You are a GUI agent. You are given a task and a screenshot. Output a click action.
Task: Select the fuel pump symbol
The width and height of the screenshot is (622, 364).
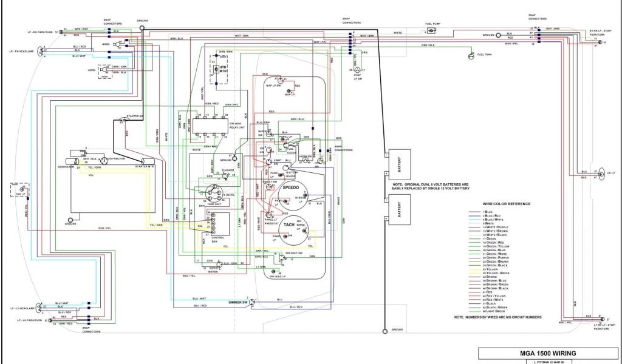(431, 30)
